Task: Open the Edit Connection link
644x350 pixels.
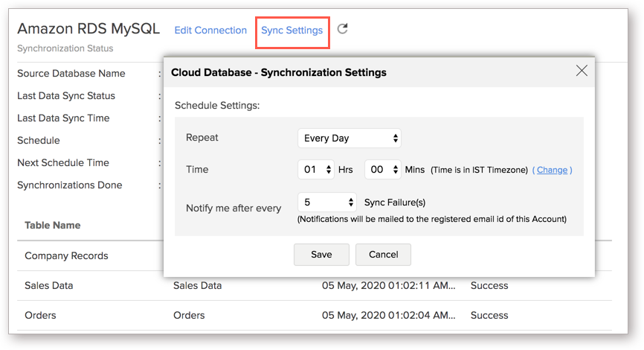Action: [210, 31]
